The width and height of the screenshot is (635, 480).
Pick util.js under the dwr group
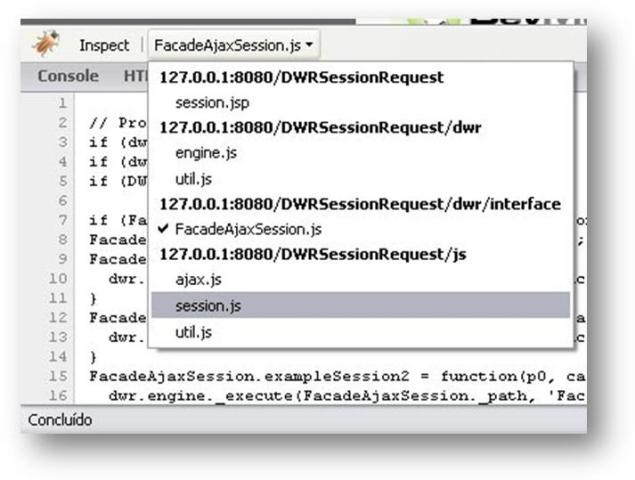click(193, 179)
